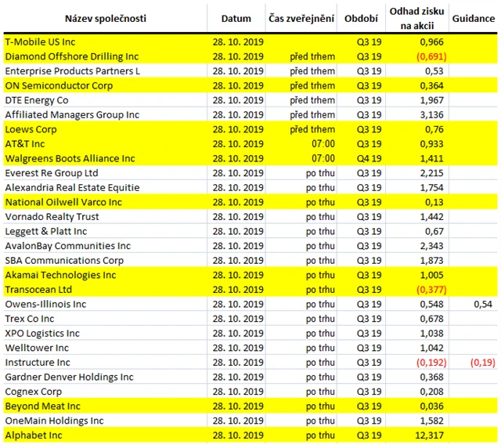Screen dimensions: 501x448
Task: Click the 'Čas zveřejnění' column header
Action: [301, 19]
